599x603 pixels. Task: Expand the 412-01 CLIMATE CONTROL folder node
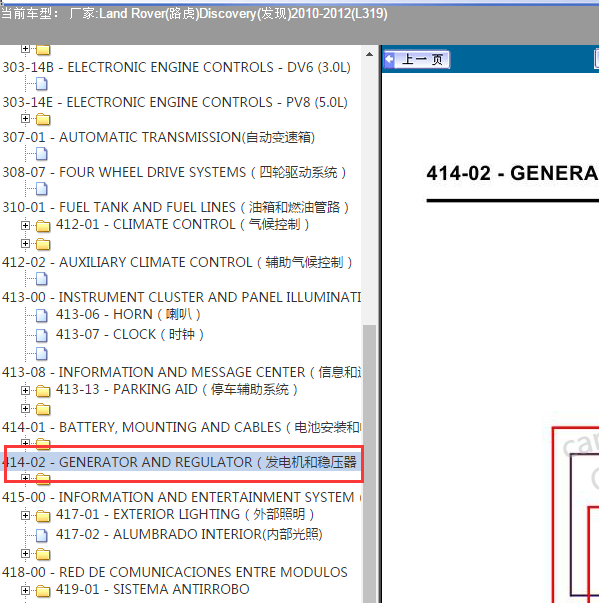coord(25,225)
